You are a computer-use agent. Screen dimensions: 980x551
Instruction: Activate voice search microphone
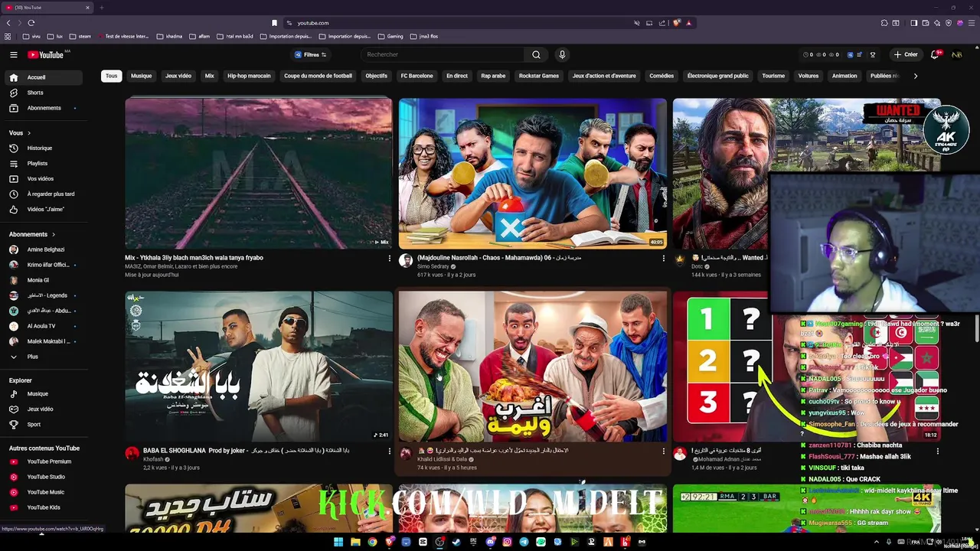pos(562,54)
